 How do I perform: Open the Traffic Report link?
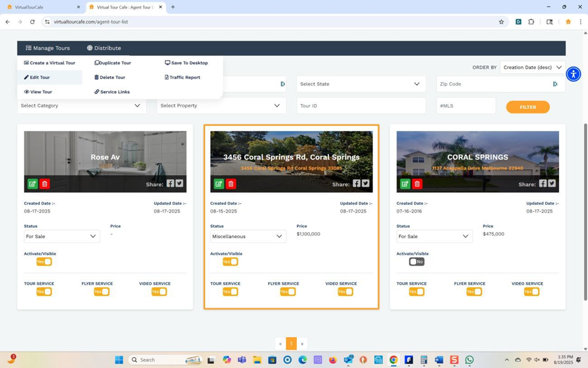(182, 77)
